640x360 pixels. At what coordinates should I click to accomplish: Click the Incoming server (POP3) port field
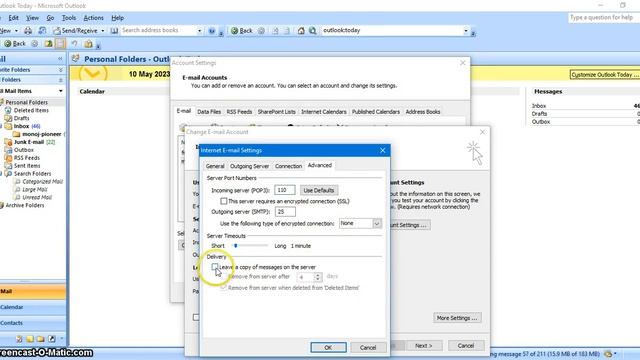284,190
